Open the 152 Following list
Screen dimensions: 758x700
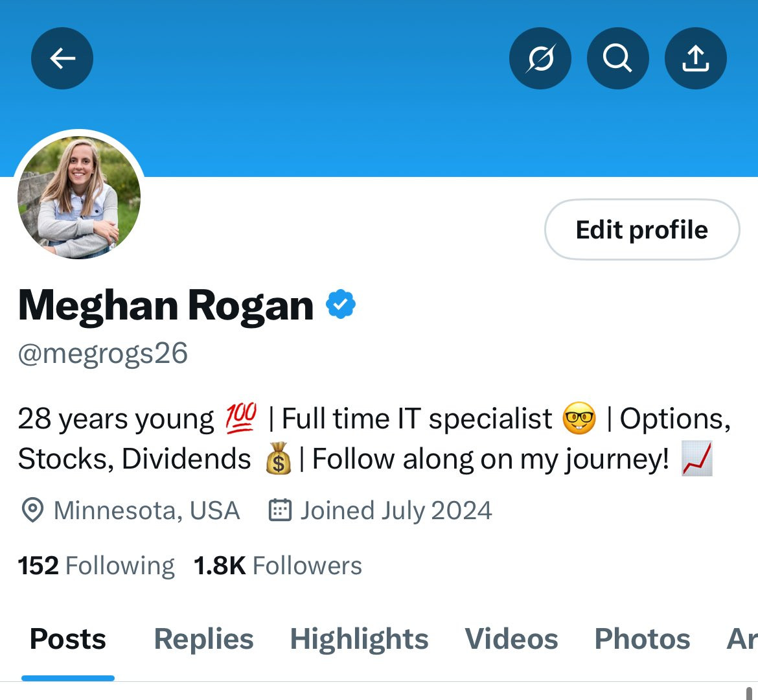(96, 566)
